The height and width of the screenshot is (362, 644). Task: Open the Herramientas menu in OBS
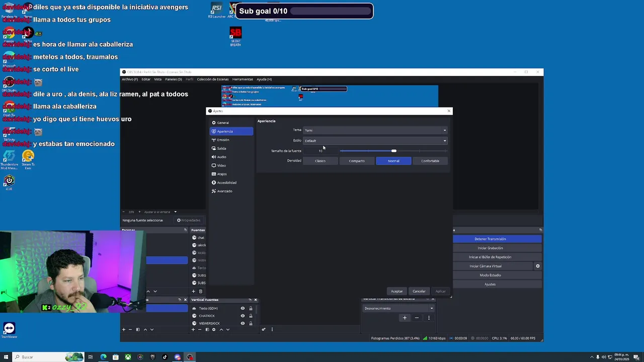coord(243,79)
